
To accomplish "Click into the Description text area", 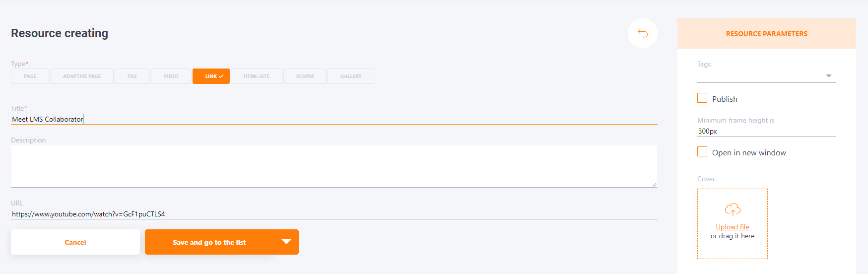I will tap(334, 166).
